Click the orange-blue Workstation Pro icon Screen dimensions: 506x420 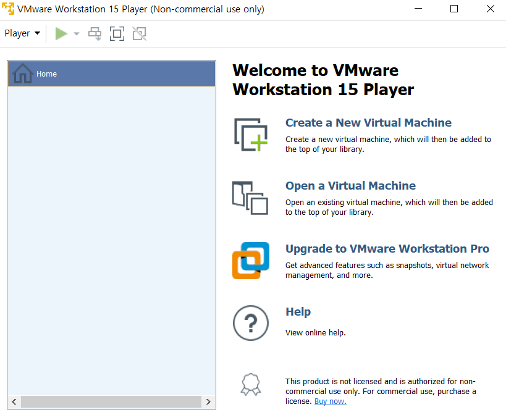(251, 261)
